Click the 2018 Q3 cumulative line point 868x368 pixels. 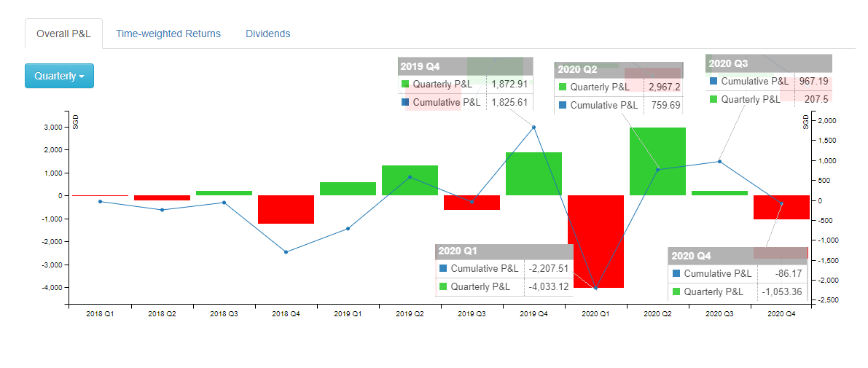pyautogui.click(x=224, y=203)
